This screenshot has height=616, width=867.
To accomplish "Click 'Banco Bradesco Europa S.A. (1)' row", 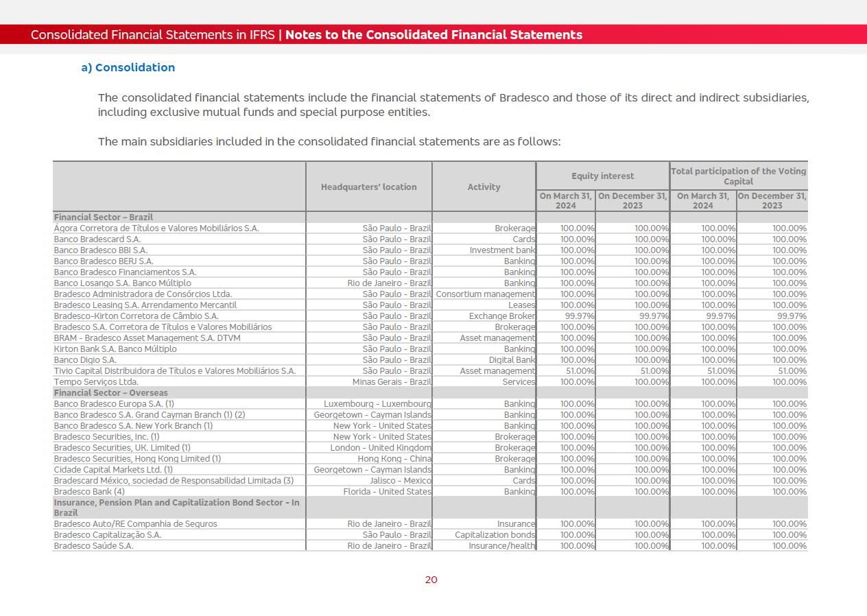I will pos(114,404).
